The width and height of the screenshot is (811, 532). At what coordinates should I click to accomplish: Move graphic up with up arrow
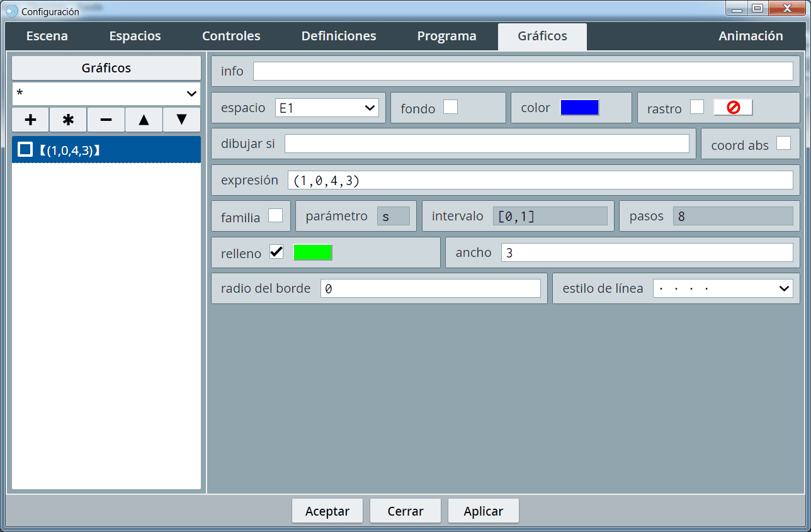coord(144,120)
